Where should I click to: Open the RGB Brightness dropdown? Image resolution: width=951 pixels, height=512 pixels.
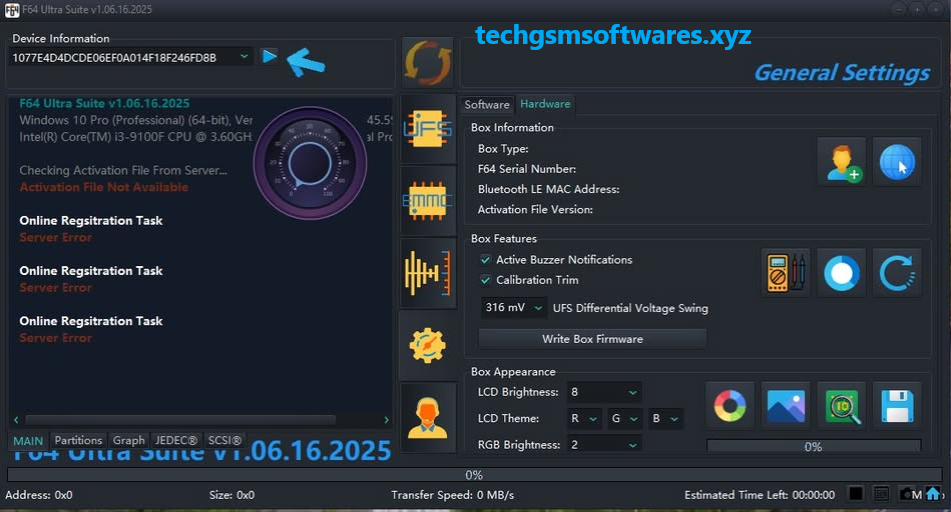click(x=604, y=445)
